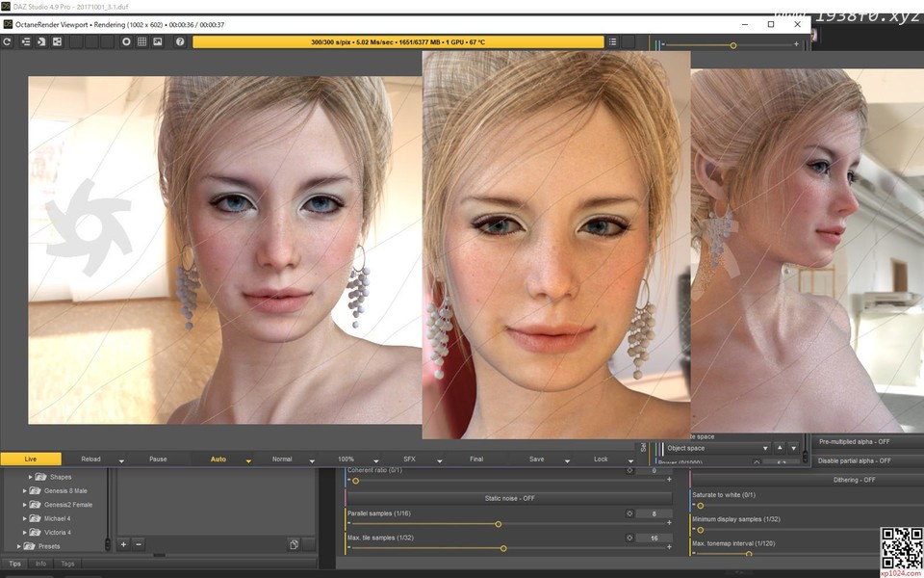Adjust the Parallel samples slider handle
This screenshot has height=578, width=924.
(x=498, y=524)
